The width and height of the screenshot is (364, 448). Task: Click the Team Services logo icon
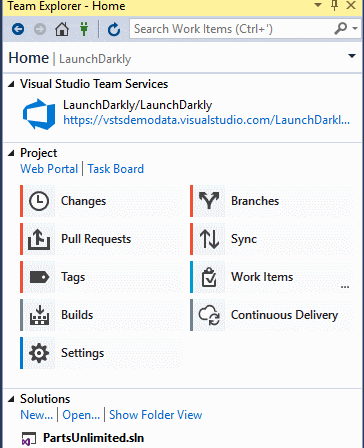point(39,114)
